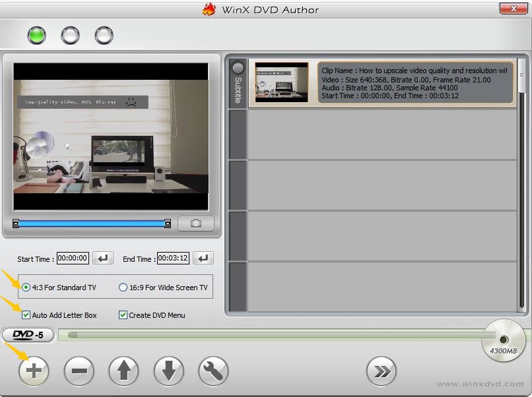Viewport: 532px width, 397px height.
Task: Take a snapshot of the preview frame
Action: click(x=196, y=224)
